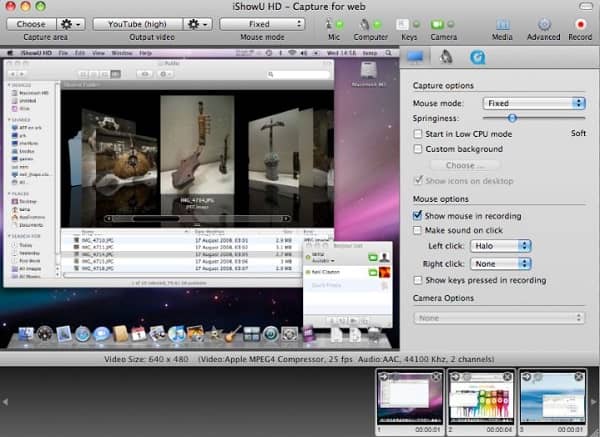Click iShowU HD menu in preview
The image size is (600, 437).
pos(36,53)
